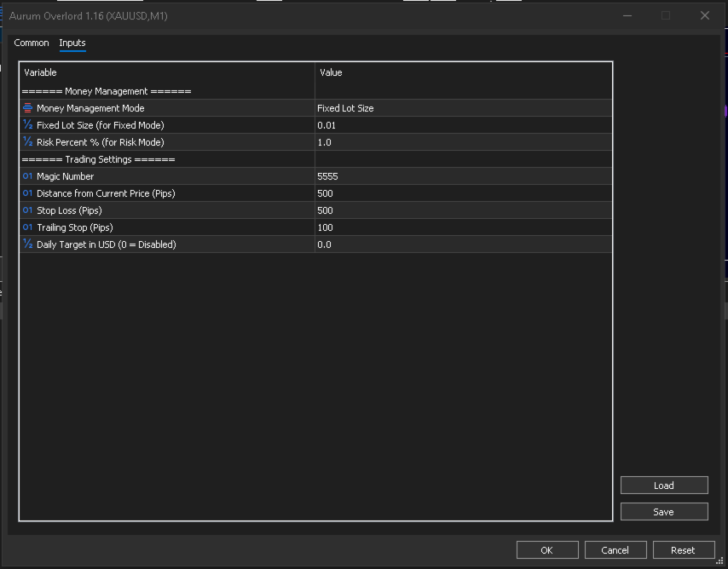Close the Aurum Overlord dialog
The image size is (728, 569).
click(x=705, y=16)
